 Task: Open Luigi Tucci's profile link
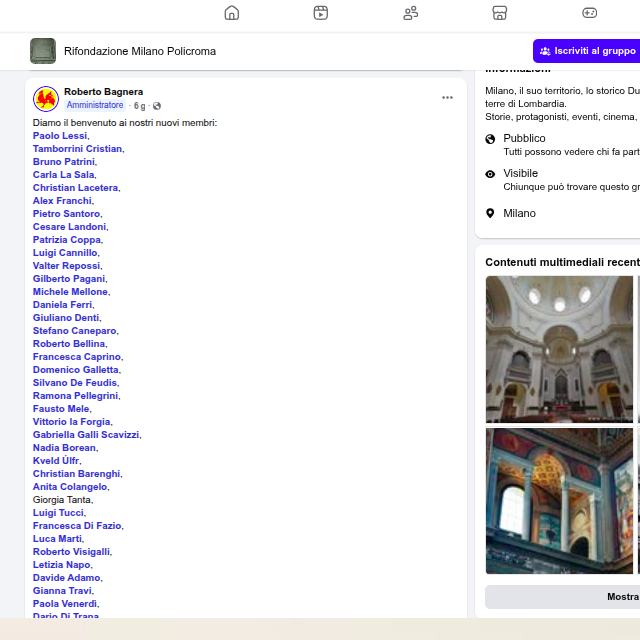click(x=58, y=513)
